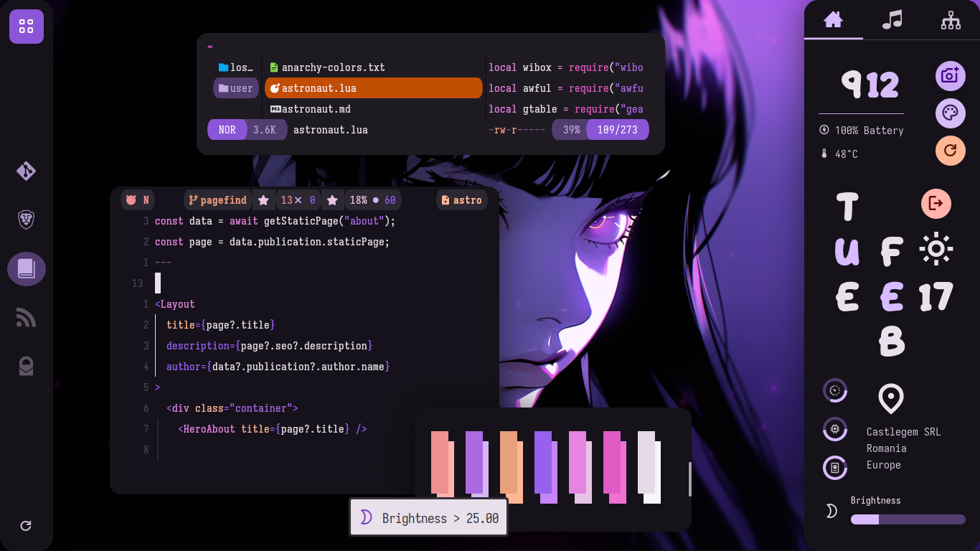Open the brightness sun icon
Screen dimensions: 980x551
coord(936,250)
